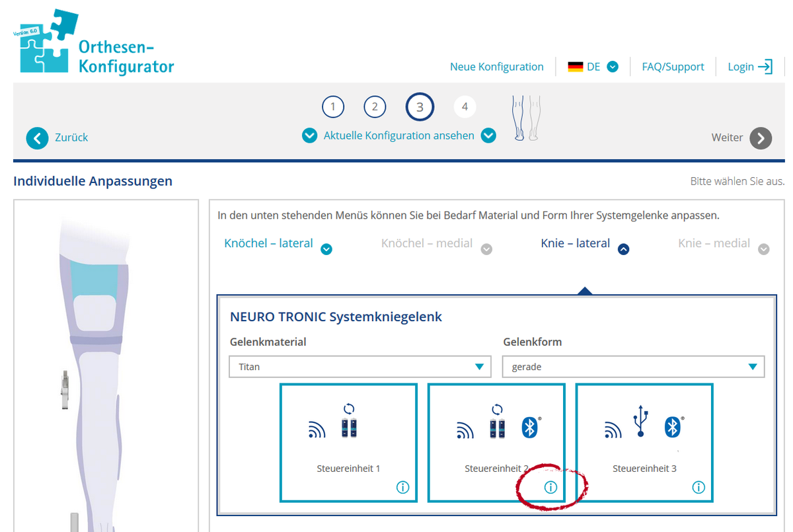Select current step 3 circle
This screenshot has width=793, height=532.
(420, 107)
